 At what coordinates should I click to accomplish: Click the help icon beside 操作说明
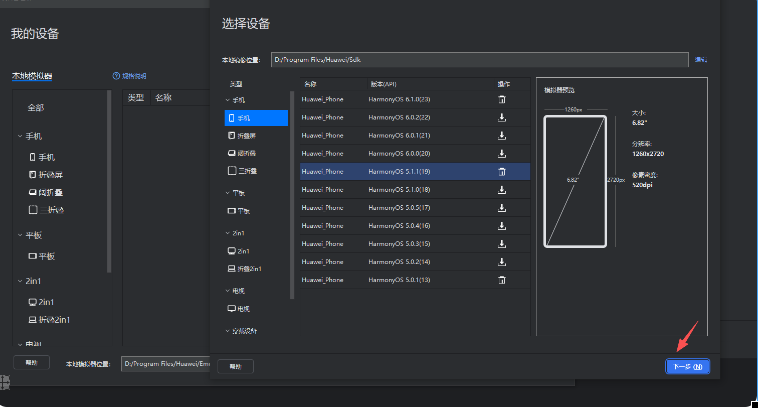[116, 76]
